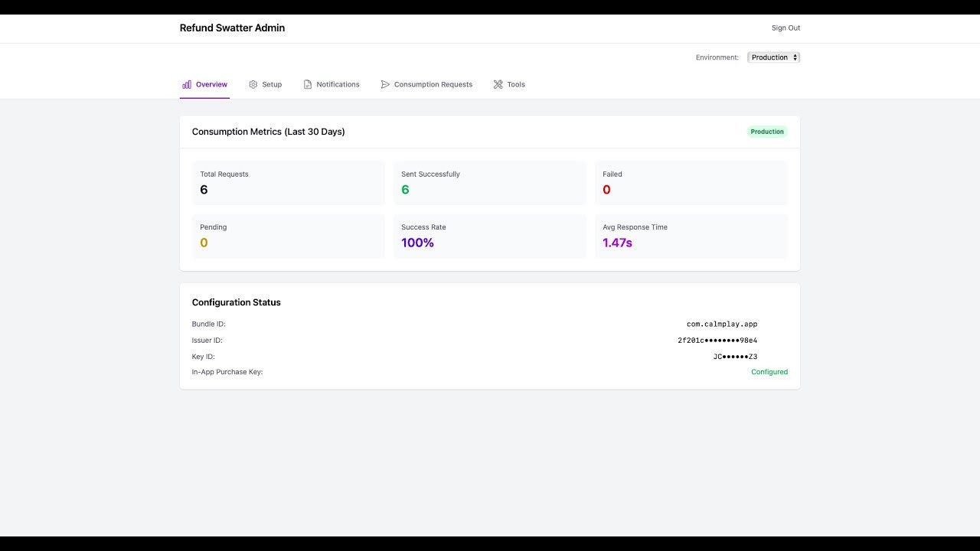Click the Bundle ID: label
This screenshot has height=551, width=980.
(208, 324)
